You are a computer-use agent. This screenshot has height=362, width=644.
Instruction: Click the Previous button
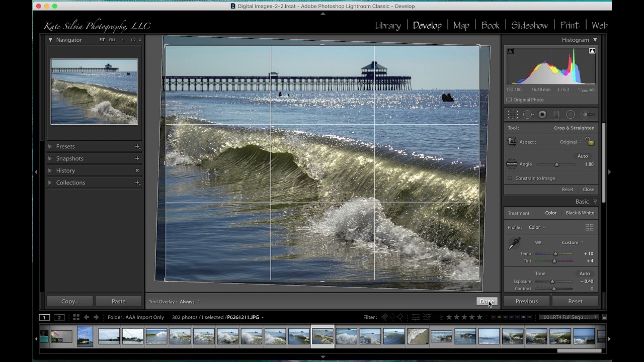click(527, 302)
